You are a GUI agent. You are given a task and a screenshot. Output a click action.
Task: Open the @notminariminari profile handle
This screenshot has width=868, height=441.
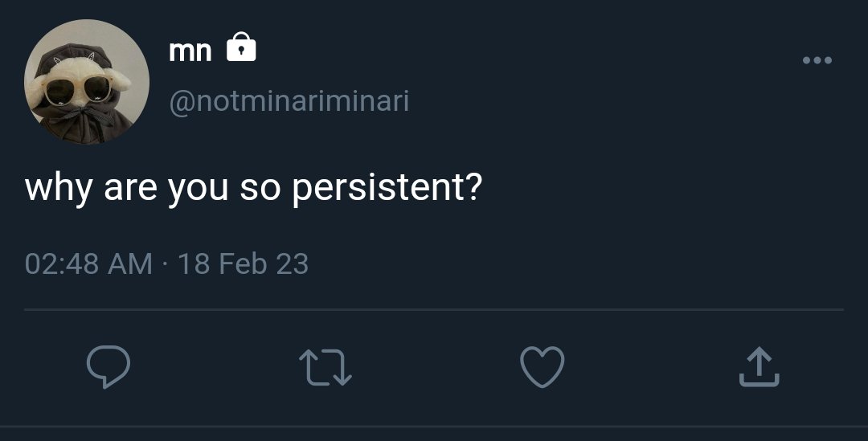(x=289, y=101)
